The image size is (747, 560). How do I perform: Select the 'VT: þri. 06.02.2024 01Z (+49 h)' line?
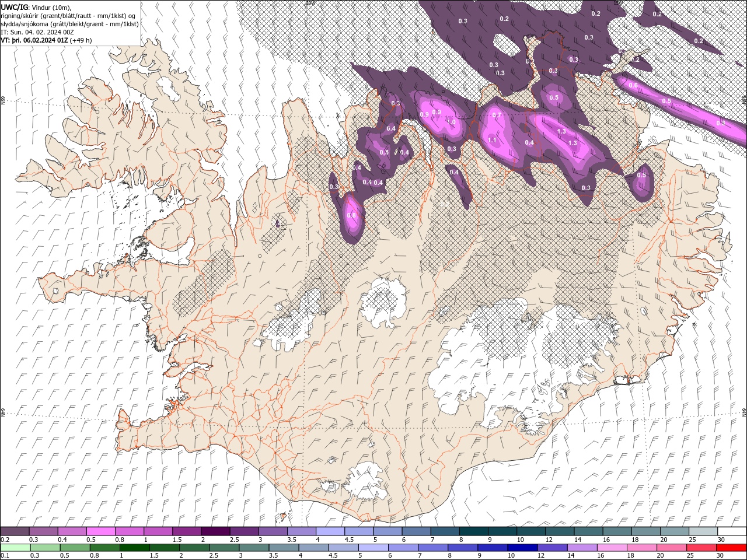[46, 40]
